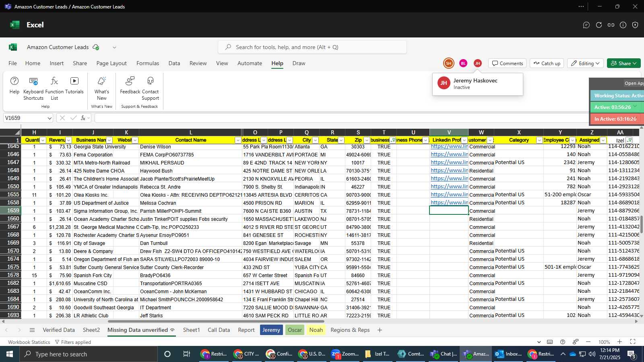Click the Catch up button
Viewport: 644px width, 362px height.
click(x=547, y=63)
